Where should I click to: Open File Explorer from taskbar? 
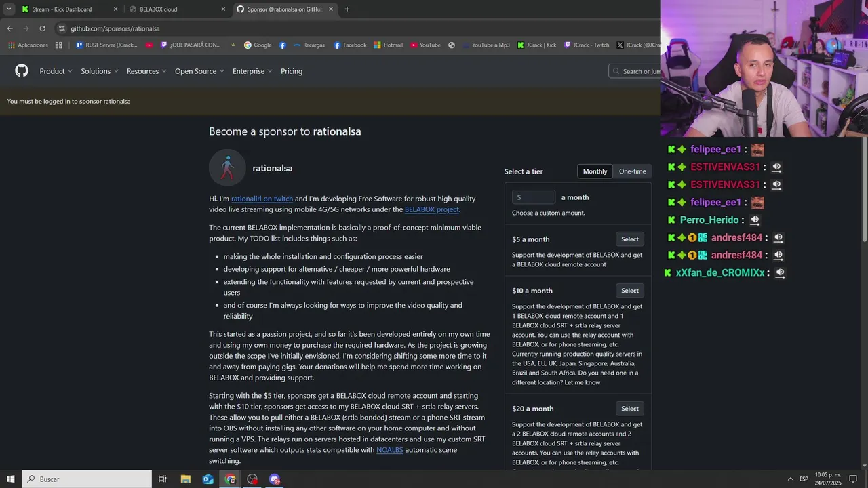[x=186, y=479]
